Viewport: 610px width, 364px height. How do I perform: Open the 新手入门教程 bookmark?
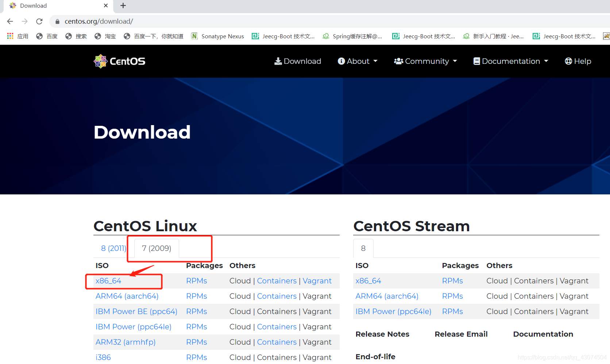[493, 36]
